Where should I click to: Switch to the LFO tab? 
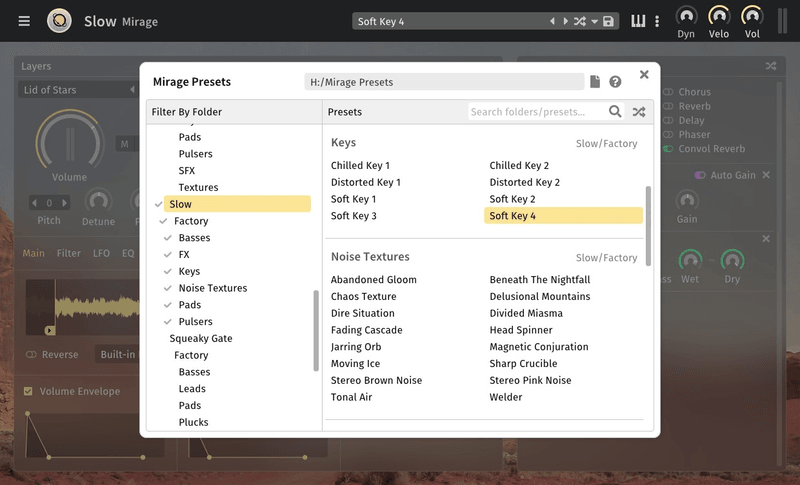coord(101,254)
